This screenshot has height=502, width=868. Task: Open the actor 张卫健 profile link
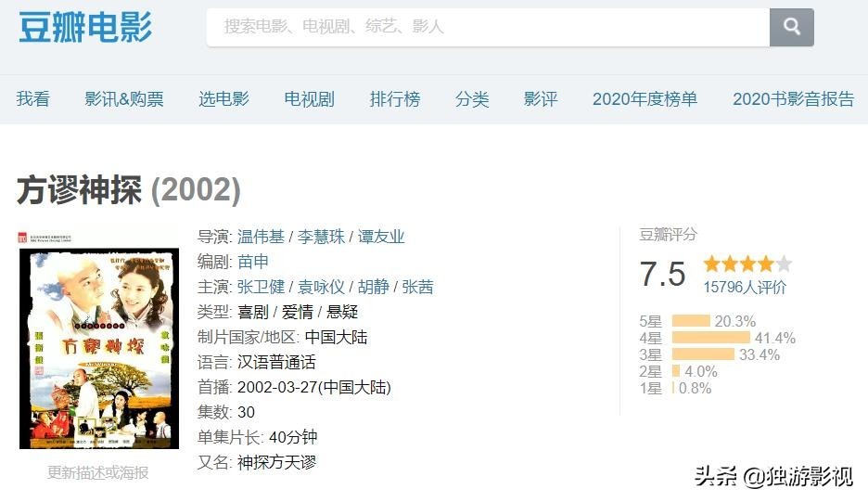261,287
